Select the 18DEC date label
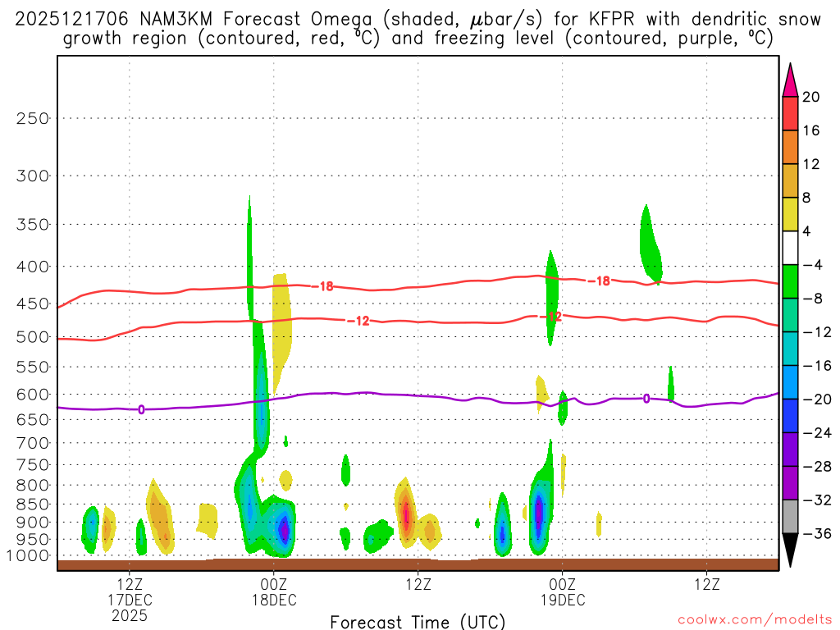Screen dimensions: 840x630 pyautogui.click(x=274, y=600)
